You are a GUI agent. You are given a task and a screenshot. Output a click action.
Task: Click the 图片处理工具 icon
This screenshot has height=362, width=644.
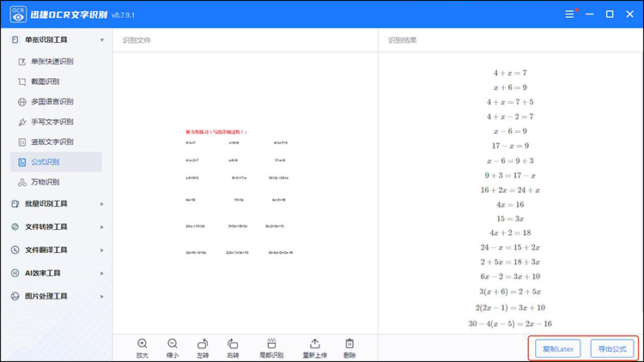[x=15, y=296]
